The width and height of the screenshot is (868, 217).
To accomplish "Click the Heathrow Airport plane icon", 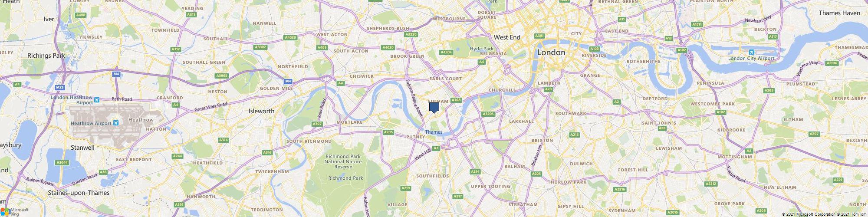I will (115, 123).
